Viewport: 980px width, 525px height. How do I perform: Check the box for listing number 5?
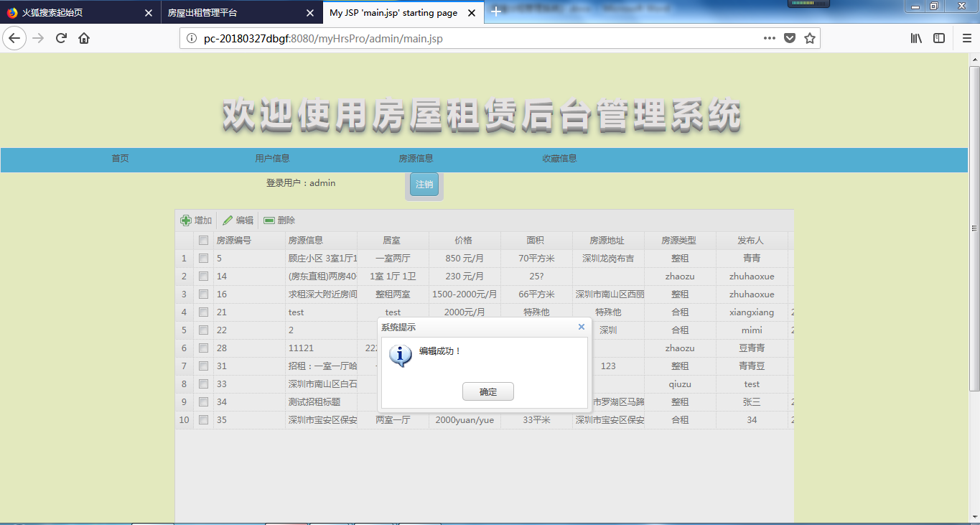coord(203,259)
